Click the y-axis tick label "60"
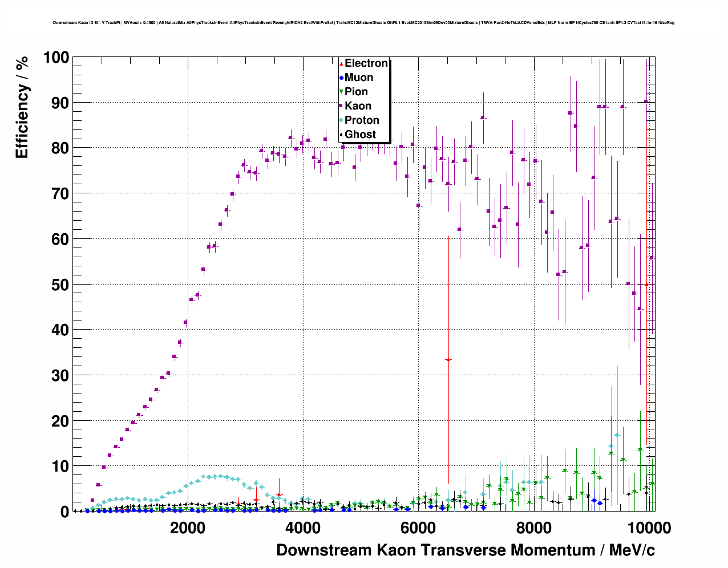The height and width of the screenshot is (568, 728). [x=60, y=240]
